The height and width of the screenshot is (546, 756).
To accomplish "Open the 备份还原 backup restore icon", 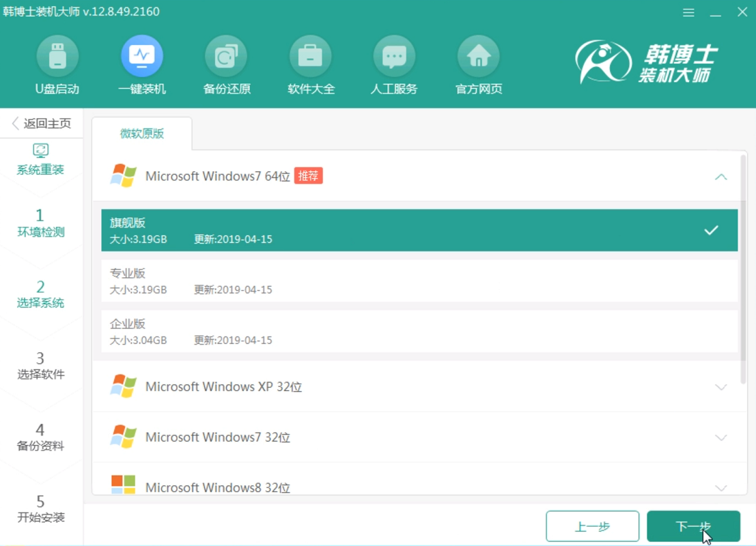I will (226, 56).
